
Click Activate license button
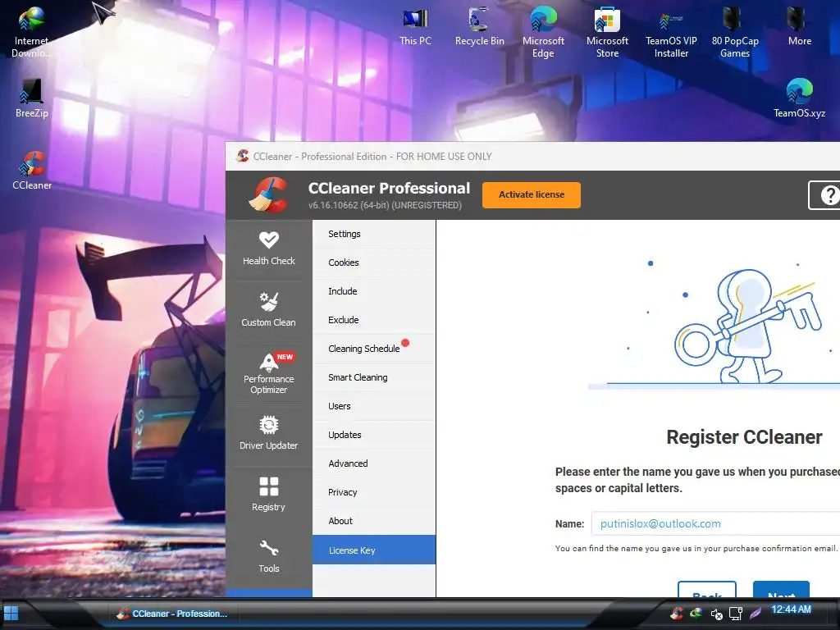point(532,195)
